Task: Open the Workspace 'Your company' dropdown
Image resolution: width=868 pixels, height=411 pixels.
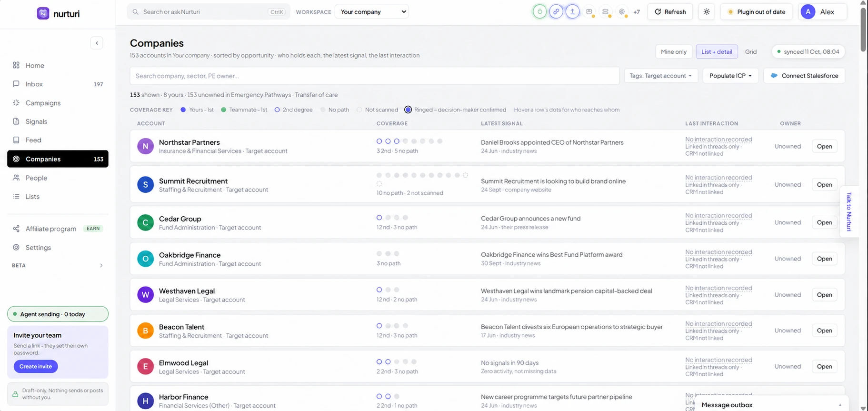Action: pyautogui.click(x=372, y=12)
